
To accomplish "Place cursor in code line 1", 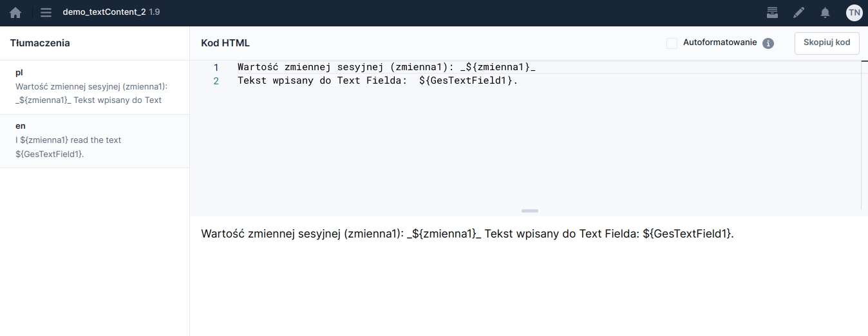I will click(386, 67).
